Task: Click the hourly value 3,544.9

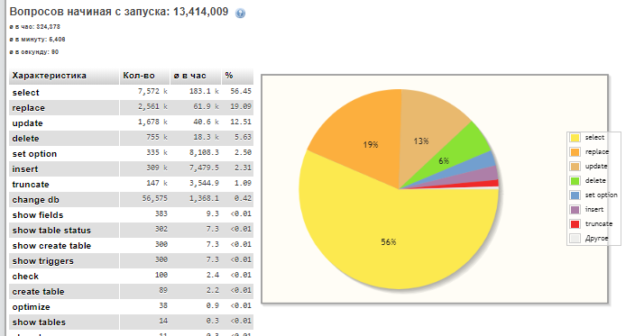Action: point(204,184)
